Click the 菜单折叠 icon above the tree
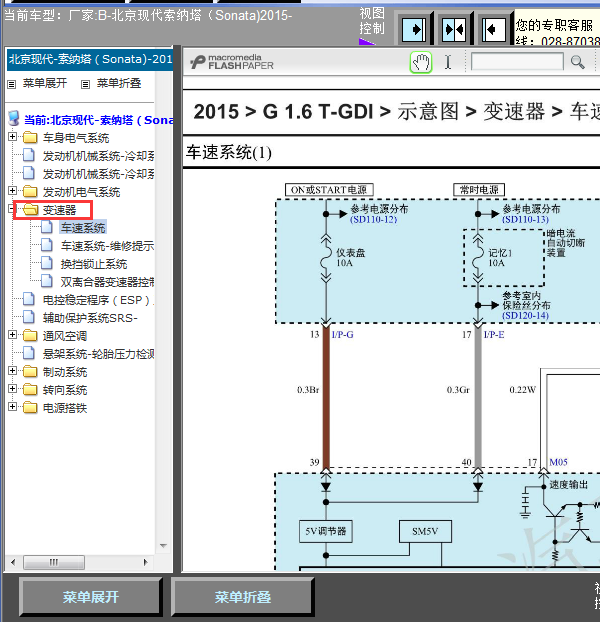Viewport: 600px width, 622px height. coord(85,84)
